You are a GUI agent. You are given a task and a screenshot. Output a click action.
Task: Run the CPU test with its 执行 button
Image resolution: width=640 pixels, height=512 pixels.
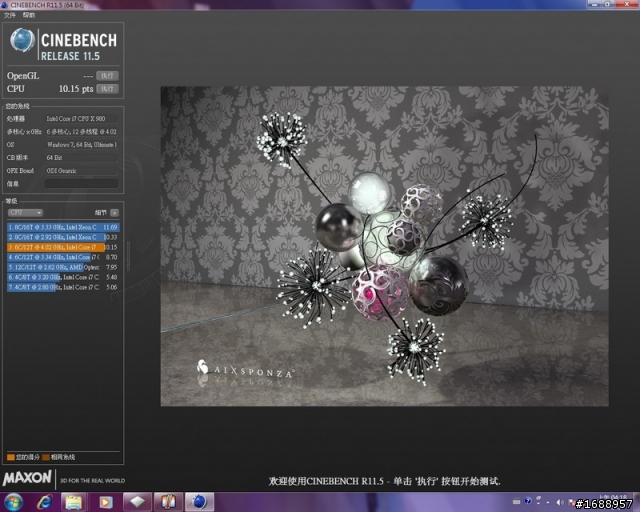click(x=107, y=89)
